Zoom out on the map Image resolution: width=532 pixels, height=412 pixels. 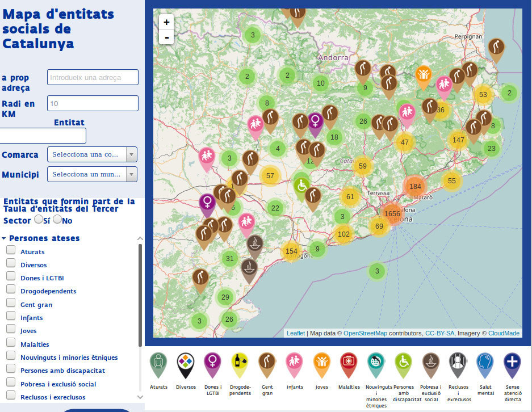[x=166, y=37]
